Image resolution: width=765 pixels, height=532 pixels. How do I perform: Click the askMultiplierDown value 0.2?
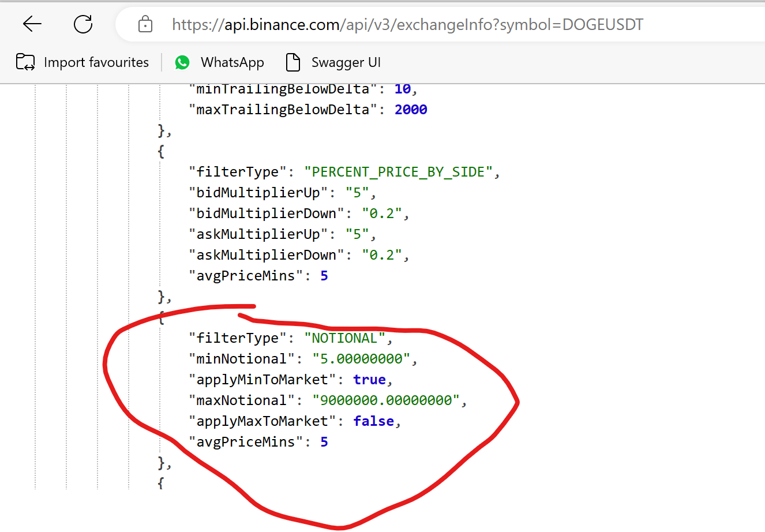point(382,254)
